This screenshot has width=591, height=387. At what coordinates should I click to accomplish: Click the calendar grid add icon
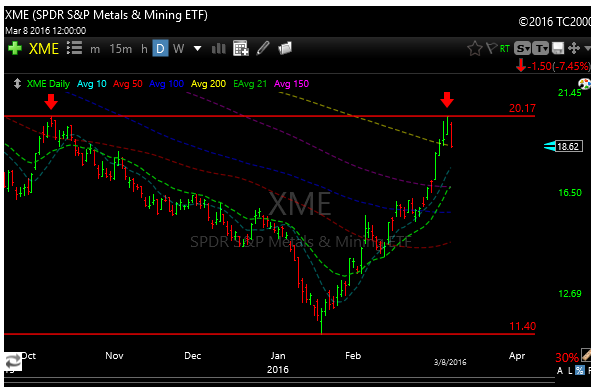coord(241,48)
